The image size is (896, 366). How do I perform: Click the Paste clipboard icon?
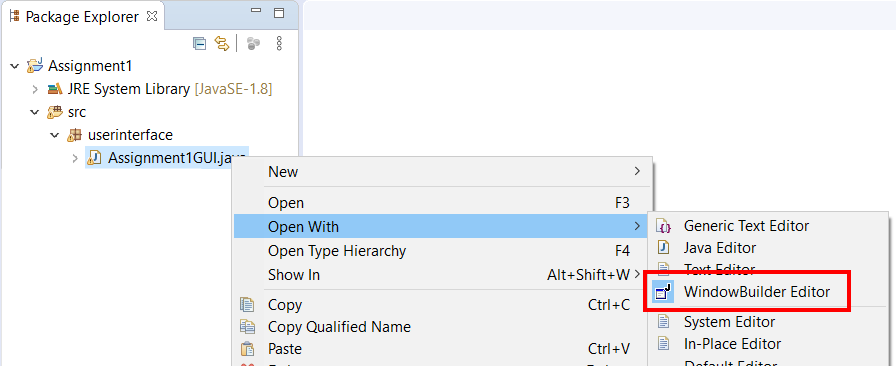click(247, 348)
